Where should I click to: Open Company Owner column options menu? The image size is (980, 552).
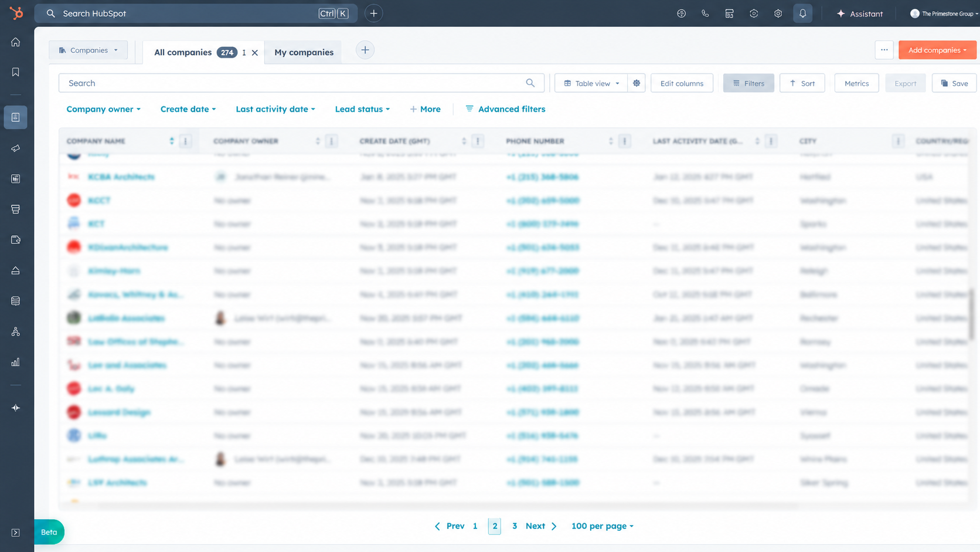coord(331,141)
